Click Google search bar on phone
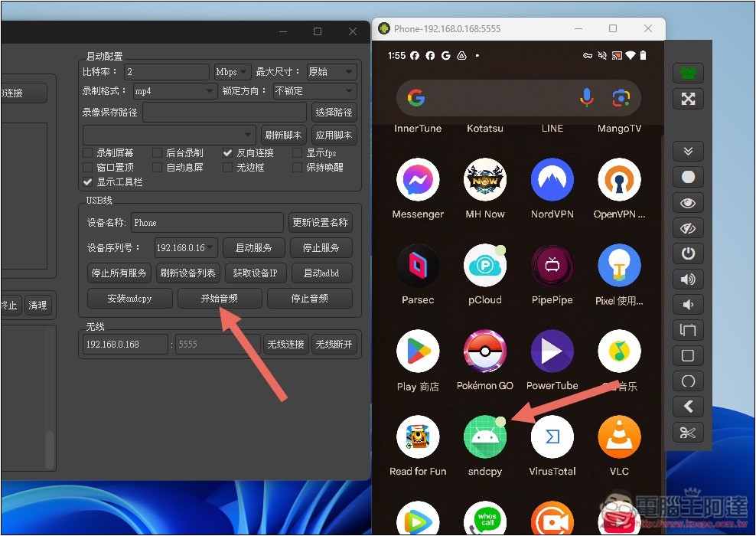Viewport: 756px width, 536px height. coord(519,98)
